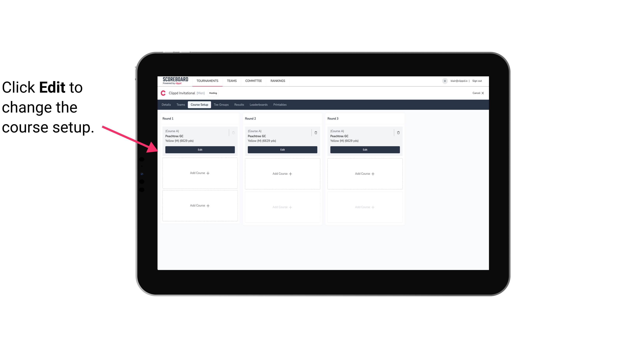This screenshot has height=346, width=644.
Task: Click the delete icon for Round 2 course
Action: [316, 132]
